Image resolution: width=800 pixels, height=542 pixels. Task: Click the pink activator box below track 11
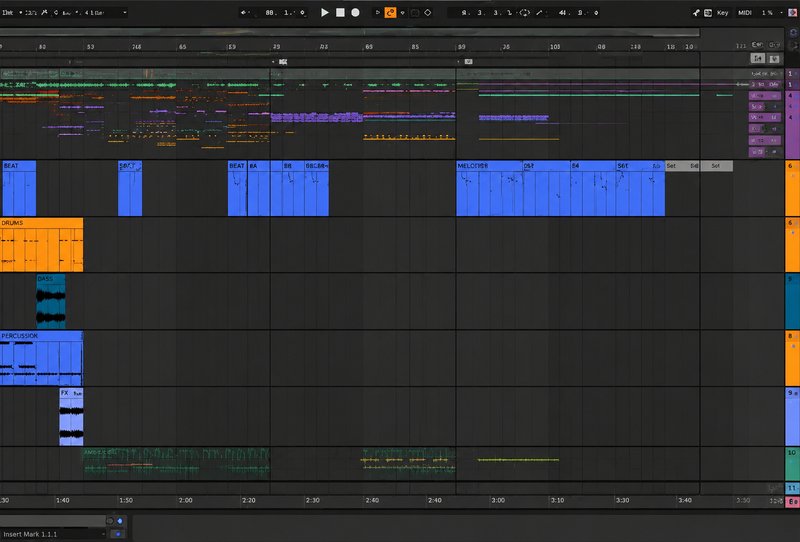point(792,502)
